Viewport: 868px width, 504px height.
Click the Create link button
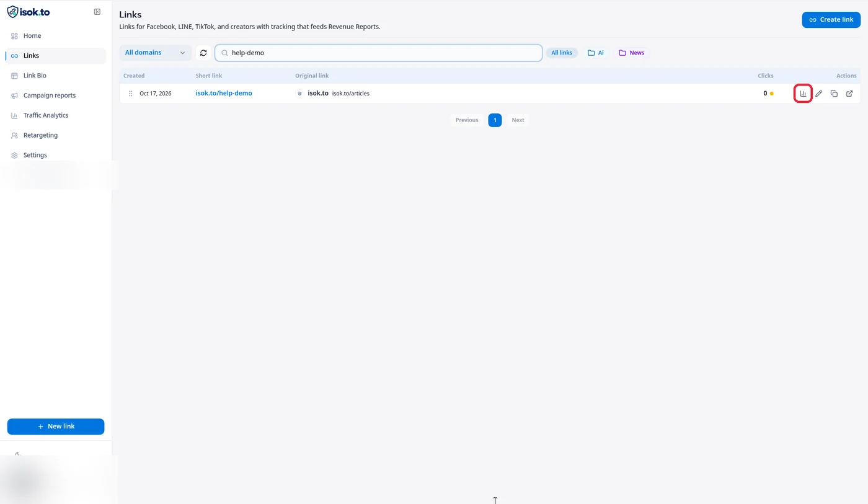click(x=831, y=19)
